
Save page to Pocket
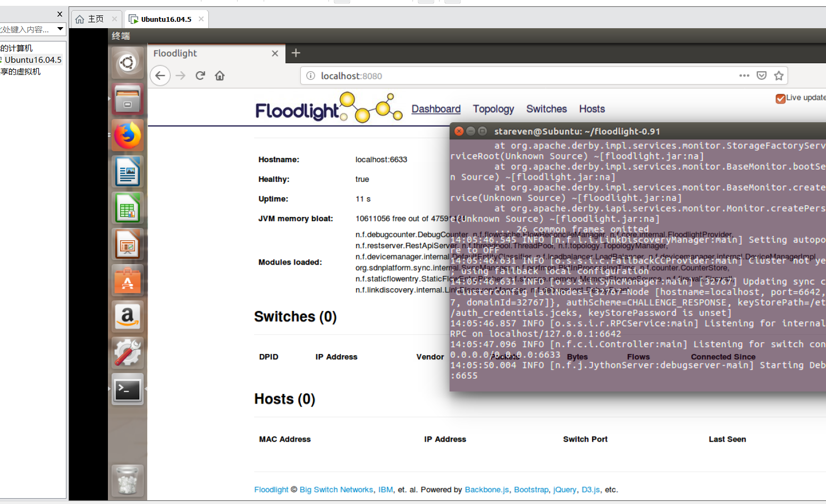(762, 75)
